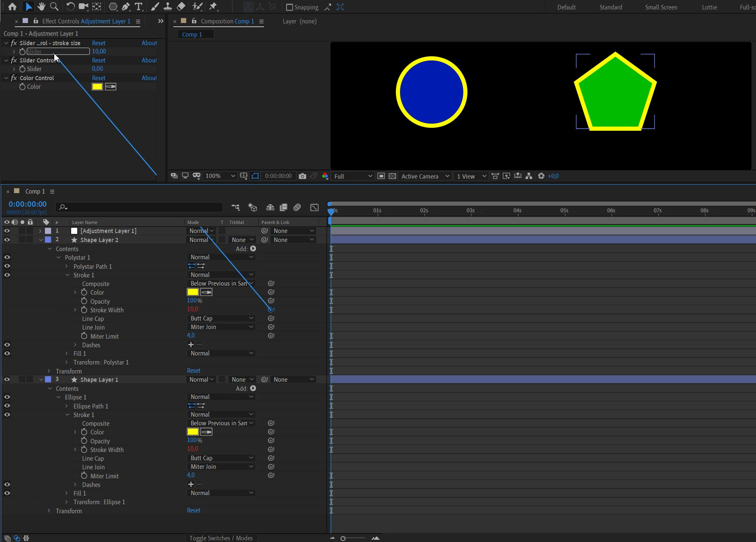Switch to Lottie workspace
The image size is (756, 542).
click(709, 7)
